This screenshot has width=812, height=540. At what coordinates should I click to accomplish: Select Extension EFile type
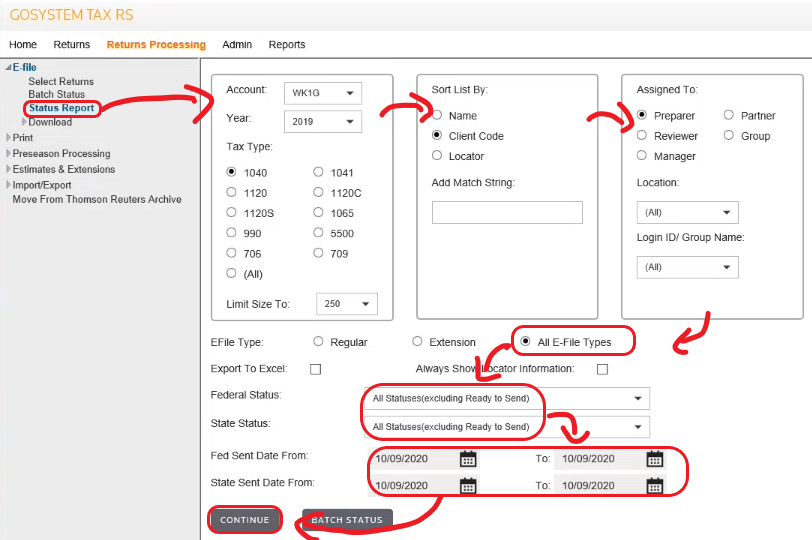(417, 341)
